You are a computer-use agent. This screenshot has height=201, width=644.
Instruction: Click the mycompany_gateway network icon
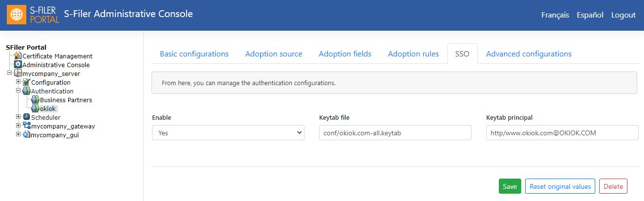(27, 126)
